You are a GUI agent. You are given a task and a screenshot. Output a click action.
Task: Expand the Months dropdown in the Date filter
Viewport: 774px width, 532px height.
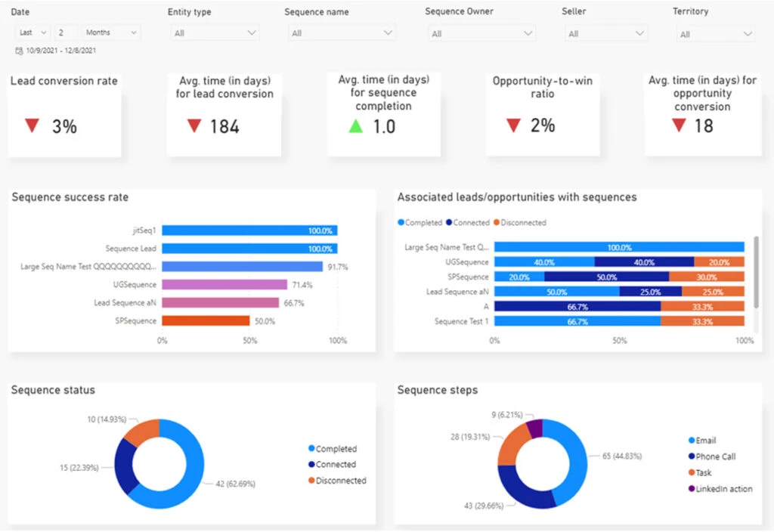[110, 32]
